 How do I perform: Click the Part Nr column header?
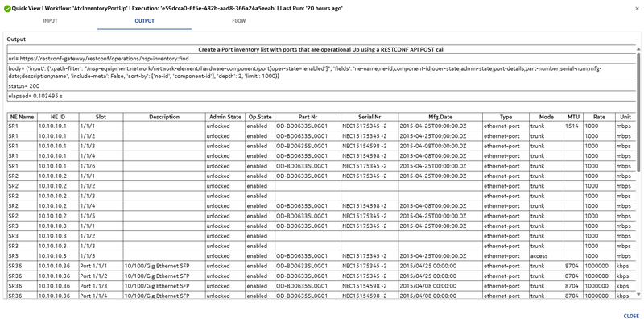(x=308, y=117)
